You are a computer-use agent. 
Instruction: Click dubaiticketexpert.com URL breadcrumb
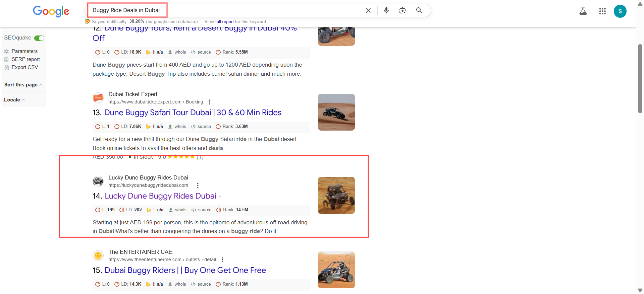(156, 102)
